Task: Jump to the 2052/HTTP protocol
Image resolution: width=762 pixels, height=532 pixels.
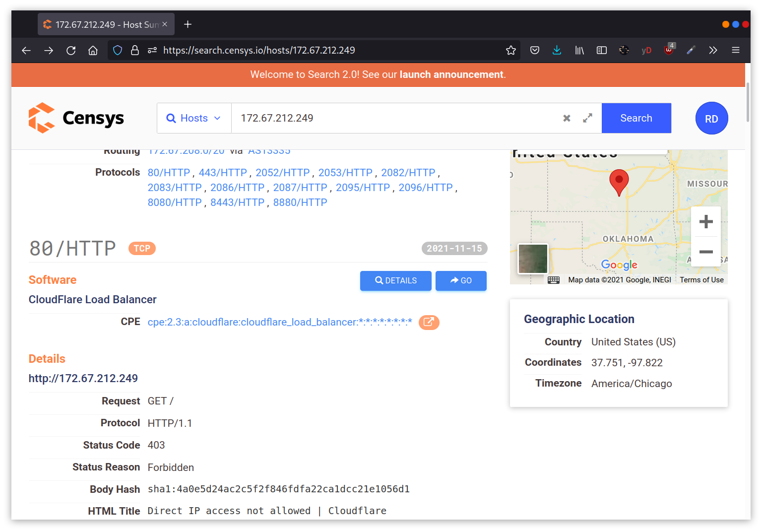Action: (x=282, y=173)
